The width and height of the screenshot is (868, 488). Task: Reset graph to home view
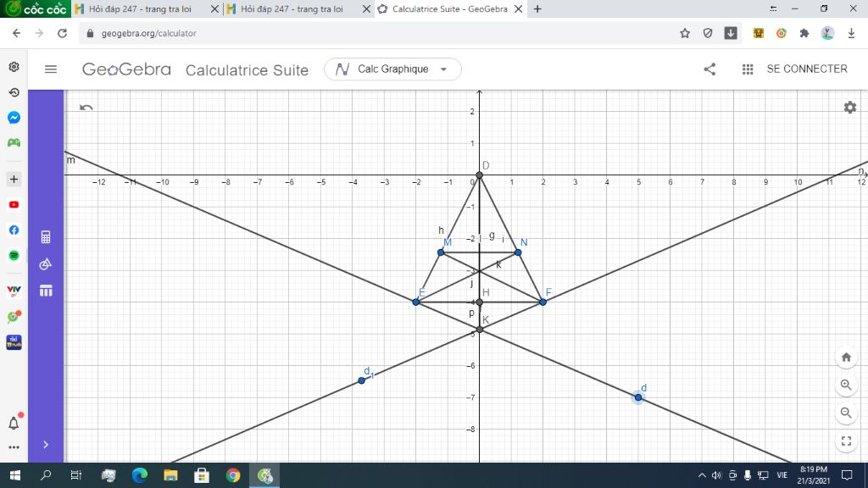click(846, 358)
